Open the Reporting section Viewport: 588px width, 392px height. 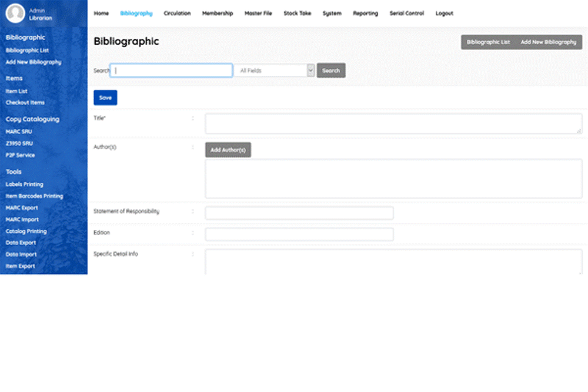click(x=365, y=13)
